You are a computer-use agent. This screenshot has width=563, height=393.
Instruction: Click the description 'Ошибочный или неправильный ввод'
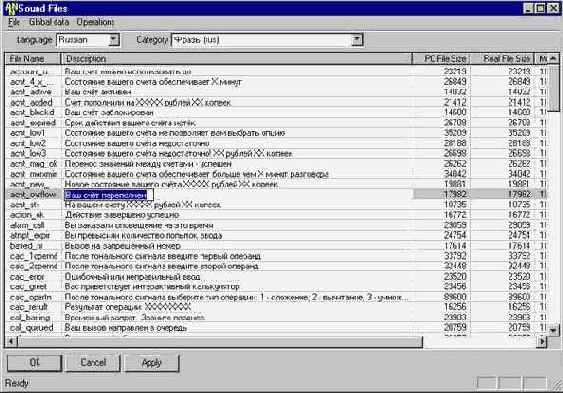click(132, 277)
